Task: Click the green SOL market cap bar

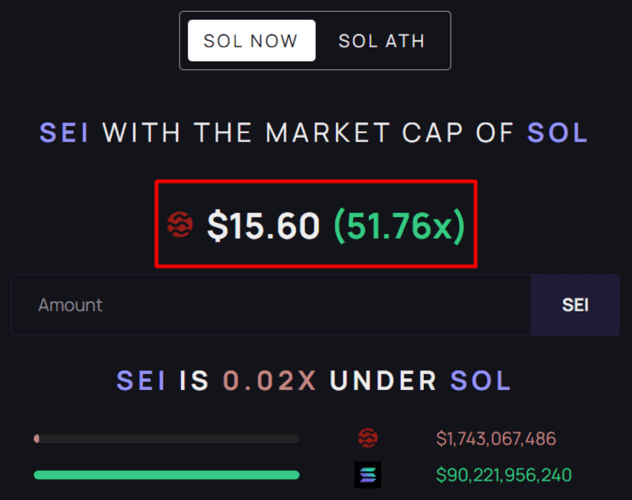Action: (166, 474)
